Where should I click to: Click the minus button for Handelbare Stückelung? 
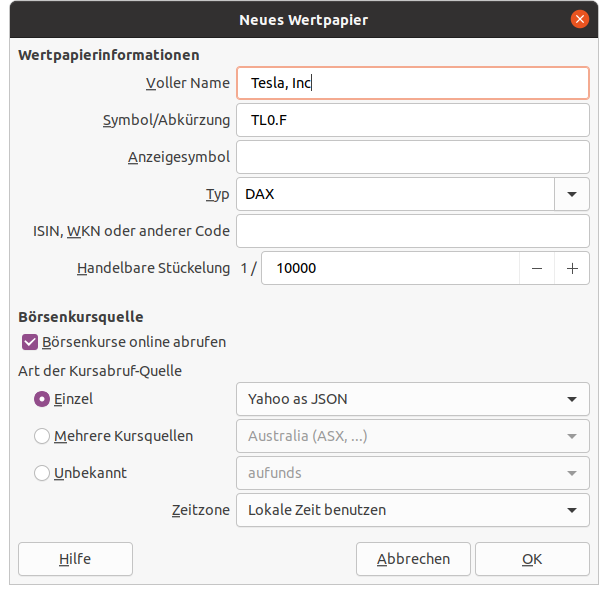click(x=537, y=269)
